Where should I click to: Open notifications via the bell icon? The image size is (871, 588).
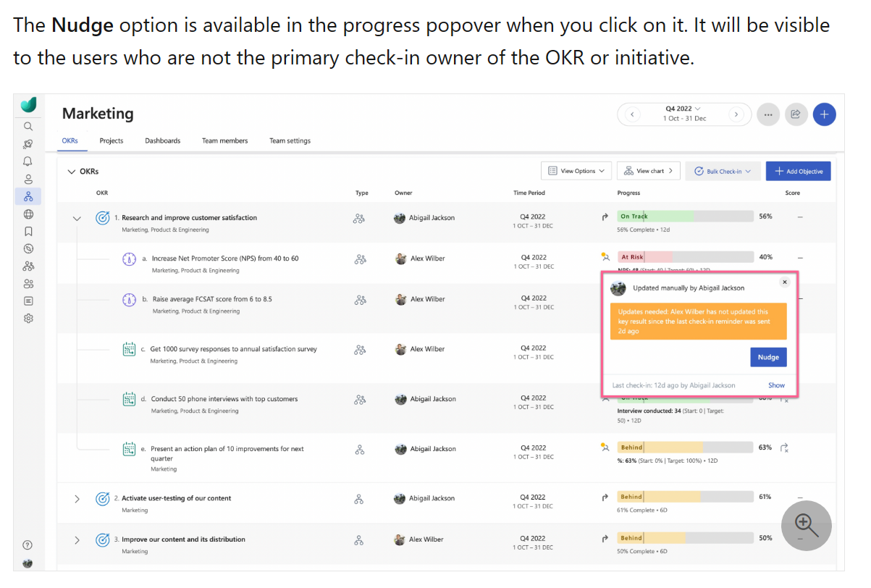tap(28, 161)
